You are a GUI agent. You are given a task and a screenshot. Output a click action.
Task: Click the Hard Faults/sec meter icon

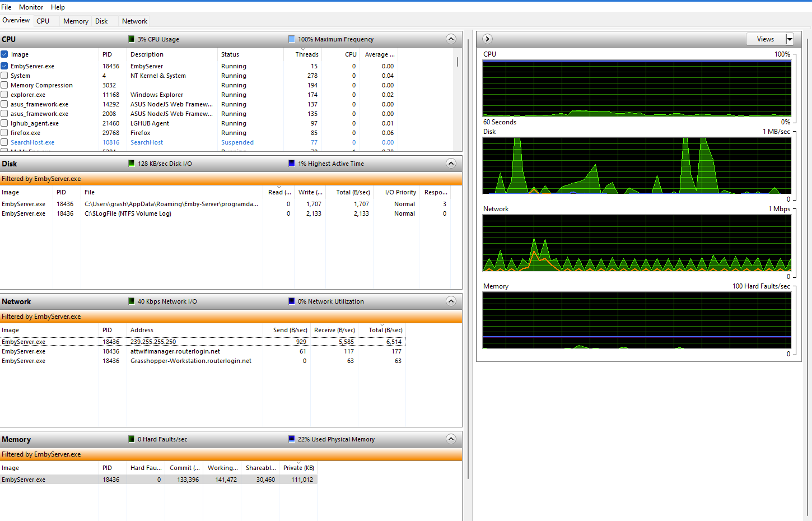[x=132, y=439]
